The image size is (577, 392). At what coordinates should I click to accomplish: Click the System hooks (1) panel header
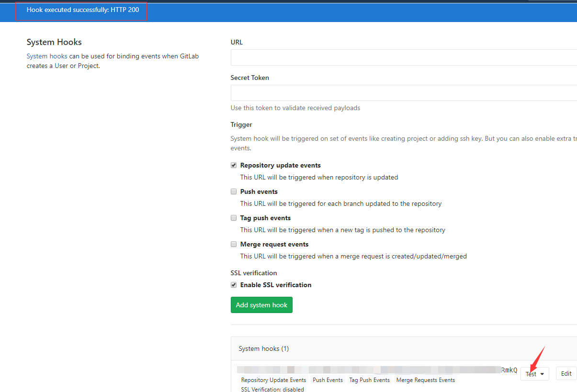pos(264,348)
